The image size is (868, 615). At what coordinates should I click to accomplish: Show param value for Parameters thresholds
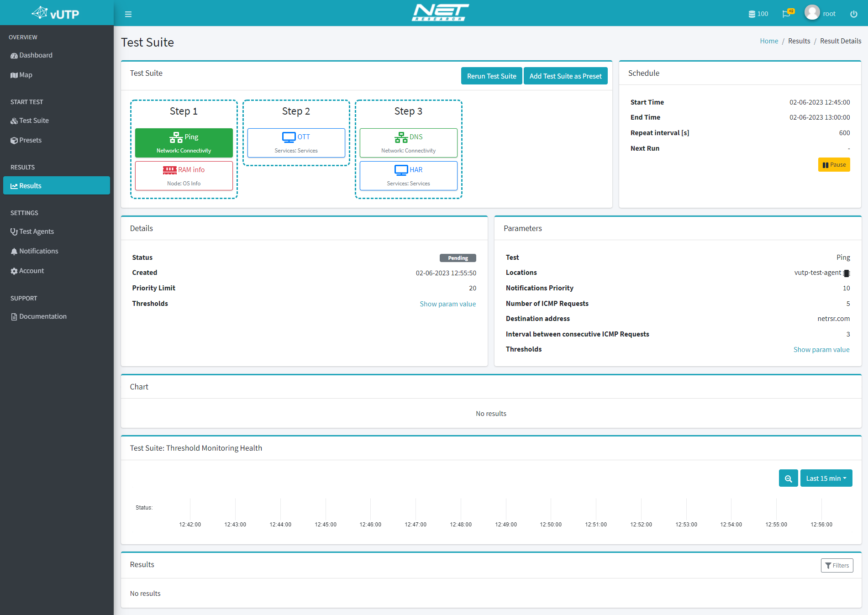(821, 350)
